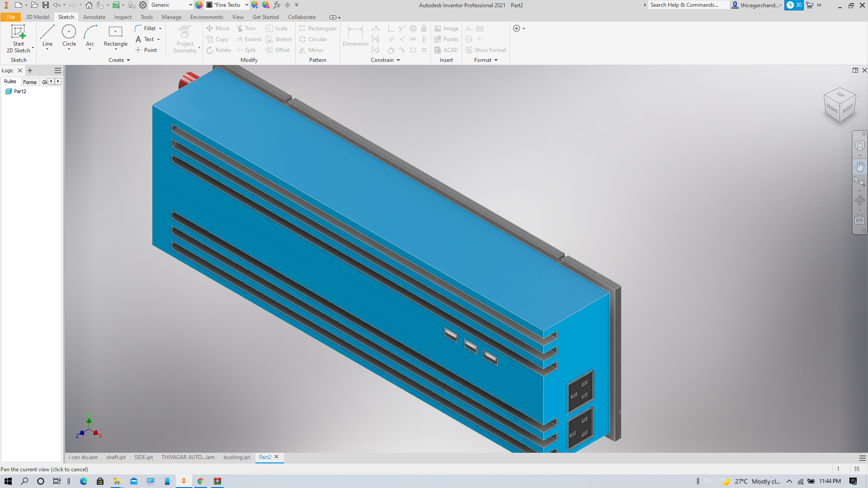Switch to the 3D Model ribbon tab
868x488 pixels.
(38, 17)
